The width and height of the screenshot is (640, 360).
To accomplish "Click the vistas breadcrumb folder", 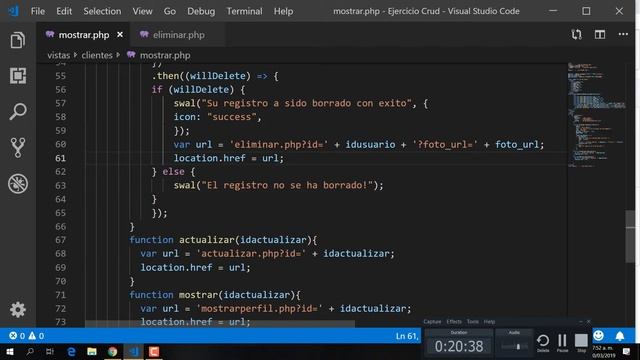I will pos(58,55).
